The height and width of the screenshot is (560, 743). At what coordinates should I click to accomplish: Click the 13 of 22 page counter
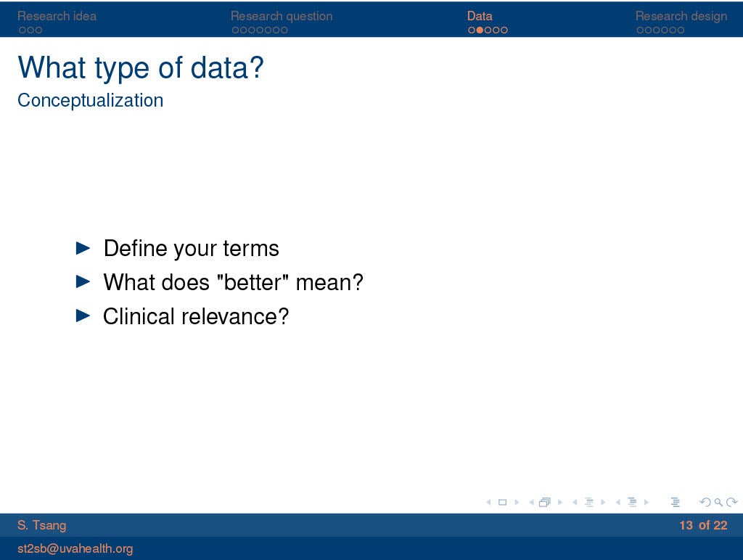coord(703,525)
